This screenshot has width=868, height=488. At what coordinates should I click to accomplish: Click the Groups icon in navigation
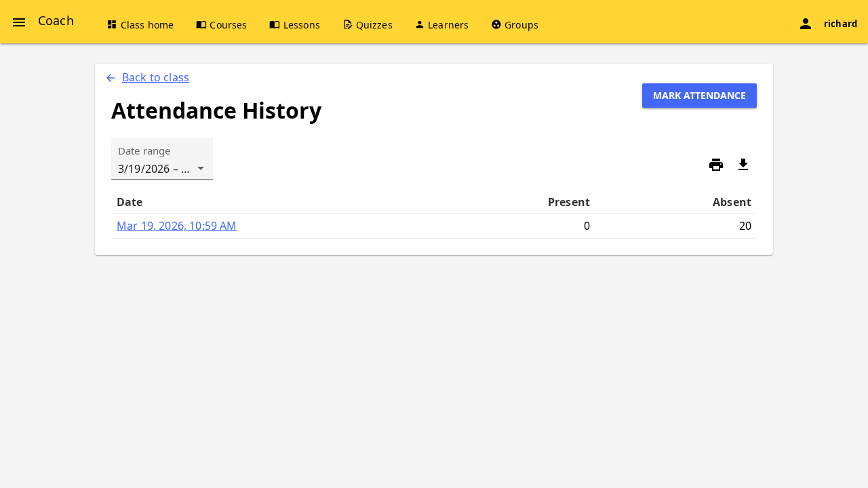pyautogui.click(x=496, y=24)
